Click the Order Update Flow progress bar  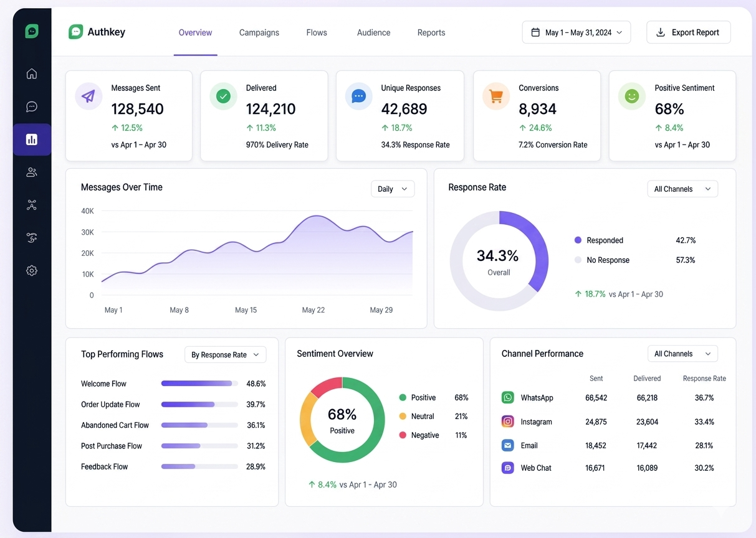pyautogui.click(x=199, y=404)
